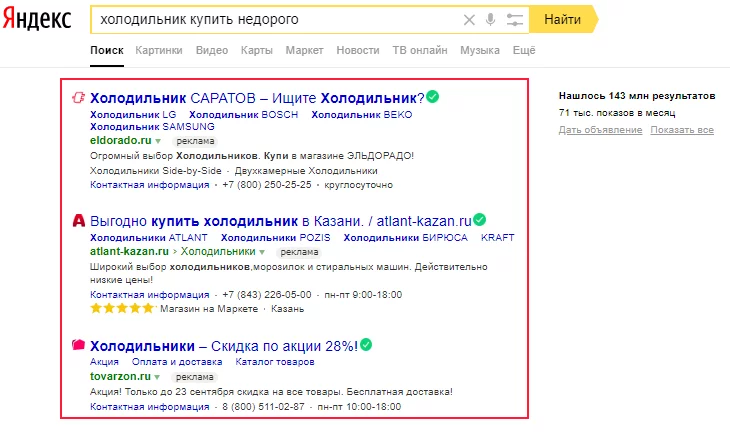Screen dimensions: 730x433
Task: Open the Музыка tab
Action: (480, 50)
